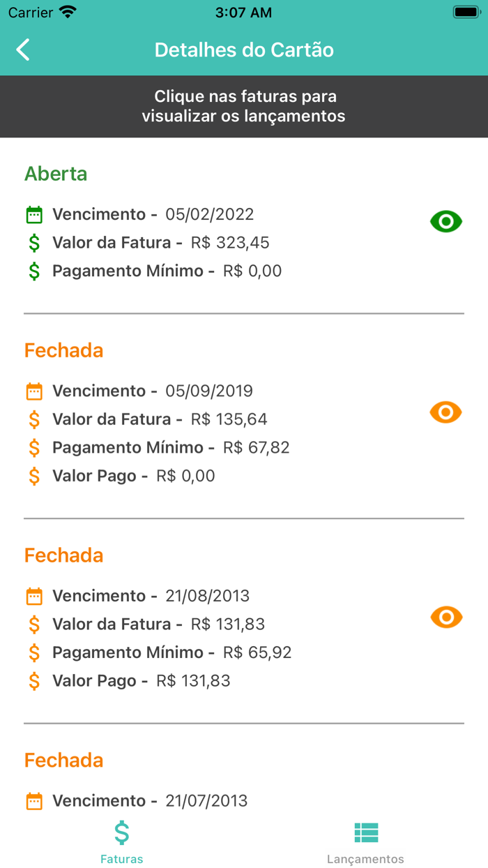The width and height of the screenshot is (488, 868).
Task: Tap the back arrow to leave card details
Action: [x=22, y=50]
